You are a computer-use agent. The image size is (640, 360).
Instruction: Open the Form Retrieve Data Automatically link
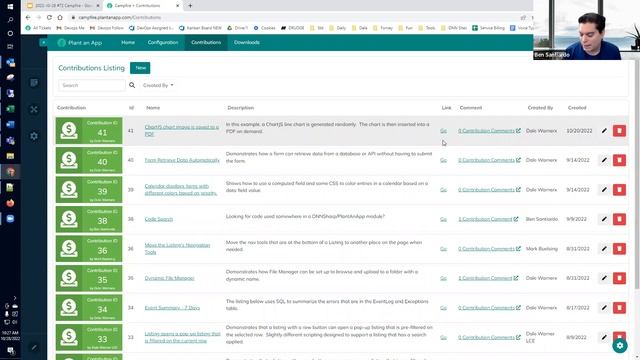(x=182, y=160)
